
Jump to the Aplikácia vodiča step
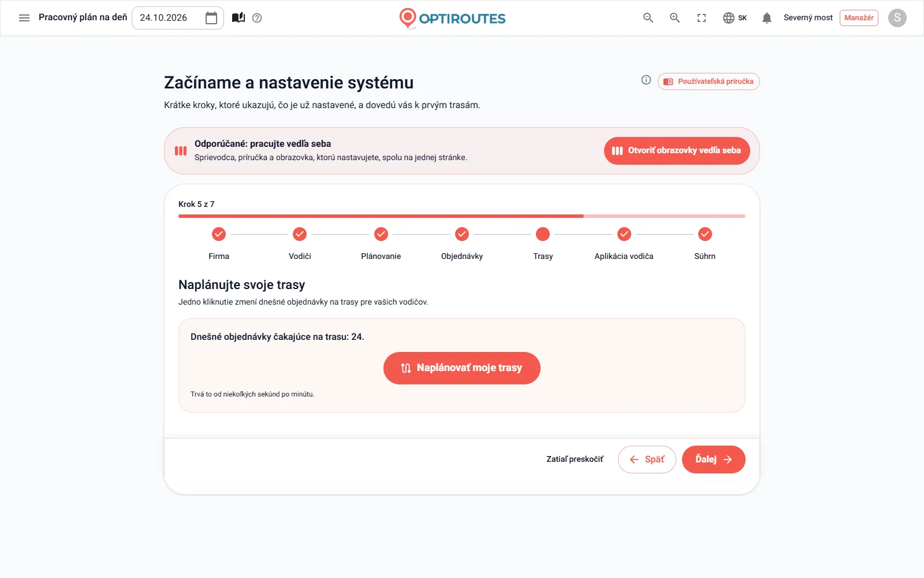pyautogui.click(x=624, y=243)
